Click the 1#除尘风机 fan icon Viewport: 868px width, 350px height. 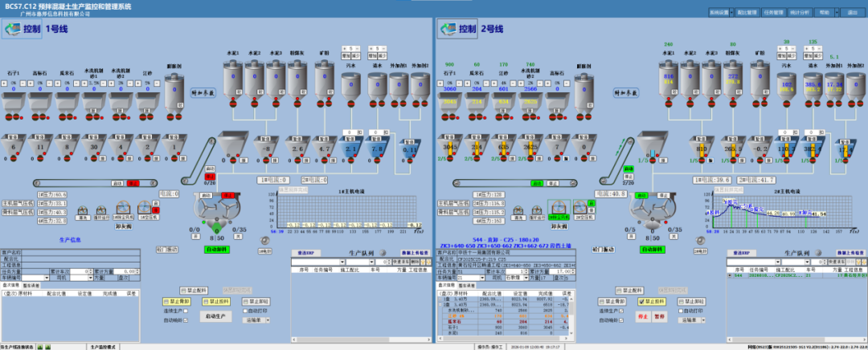point(122,209)
